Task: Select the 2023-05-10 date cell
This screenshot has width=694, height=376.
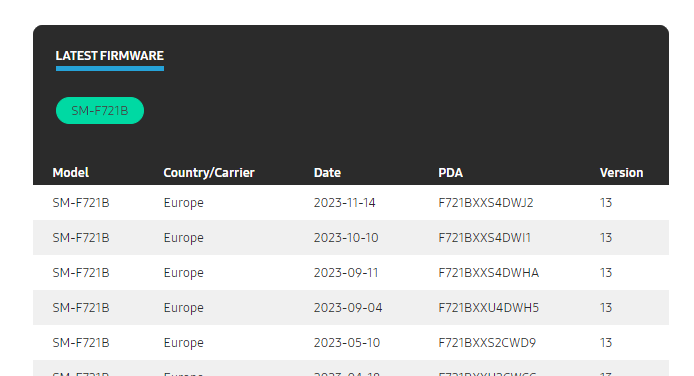Action: (x=347, y=342)
